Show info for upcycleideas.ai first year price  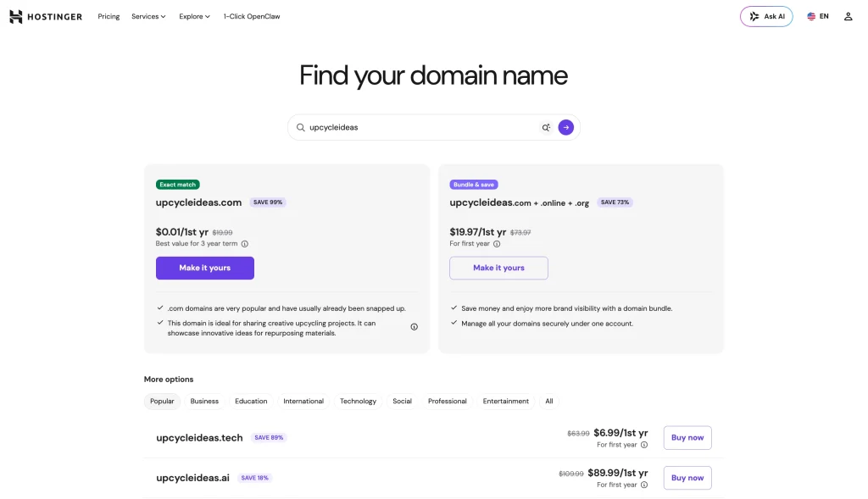pos(644,485)
